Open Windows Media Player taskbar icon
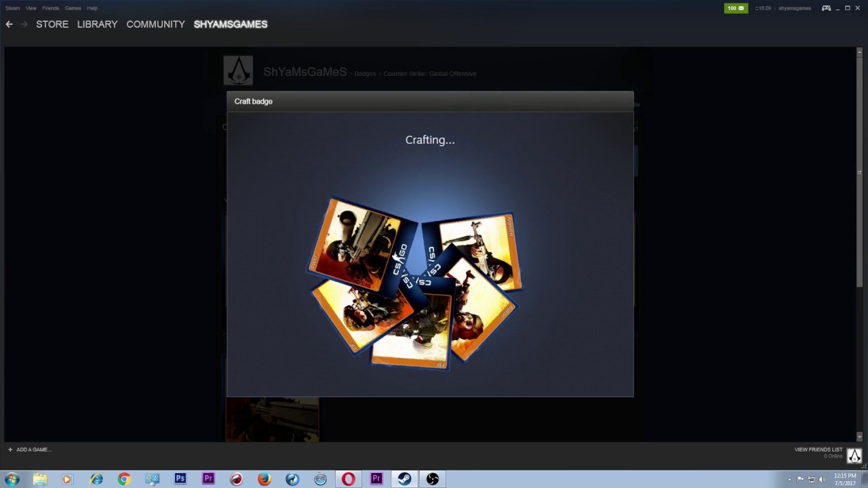 pos(66,479)
